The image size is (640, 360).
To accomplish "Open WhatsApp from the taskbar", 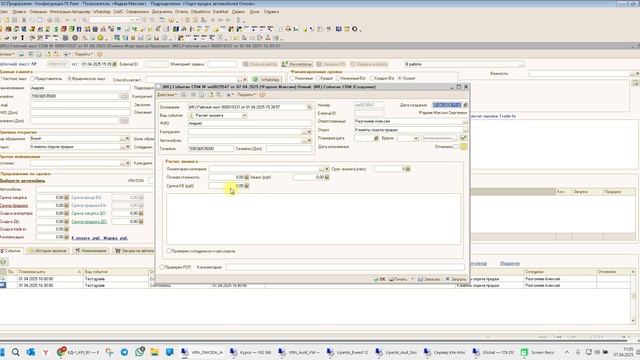I will (140, 352).
